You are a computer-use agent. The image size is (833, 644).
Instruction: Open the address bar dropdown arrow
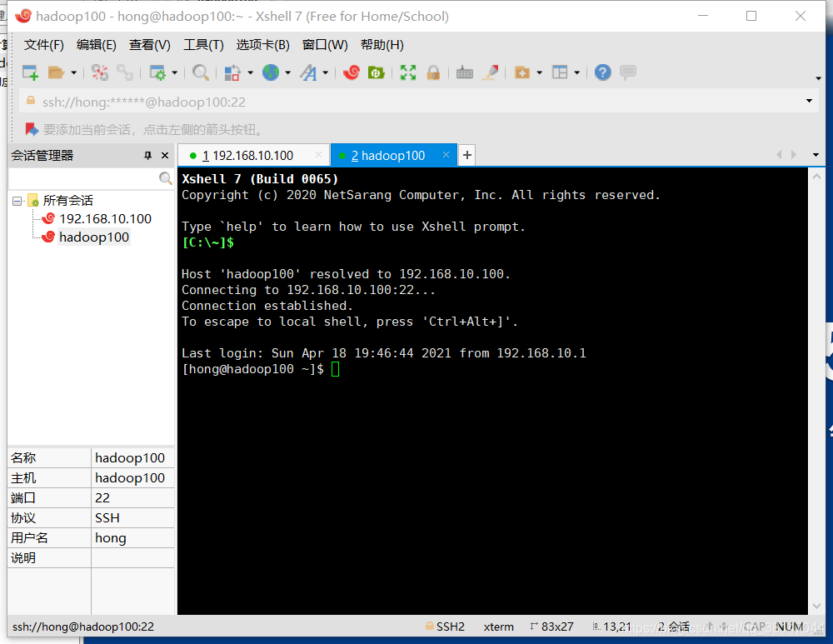(809, 102)
